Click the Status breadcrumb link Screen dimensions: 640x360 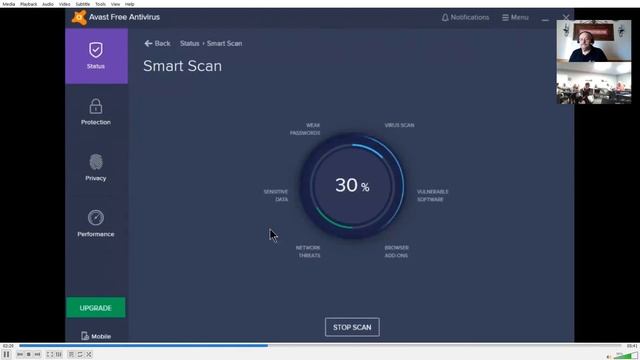coord(189,43)
